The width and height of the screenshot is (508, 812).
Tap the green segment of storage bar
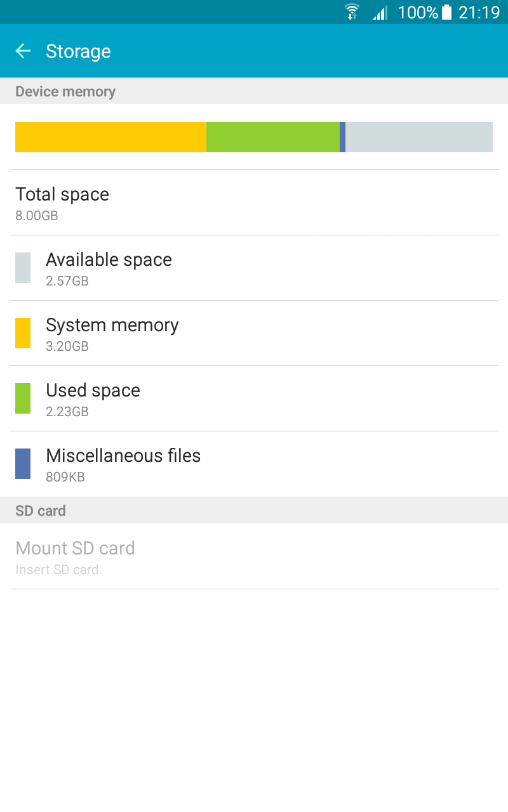pyautogui.click(x=273, y=137)
